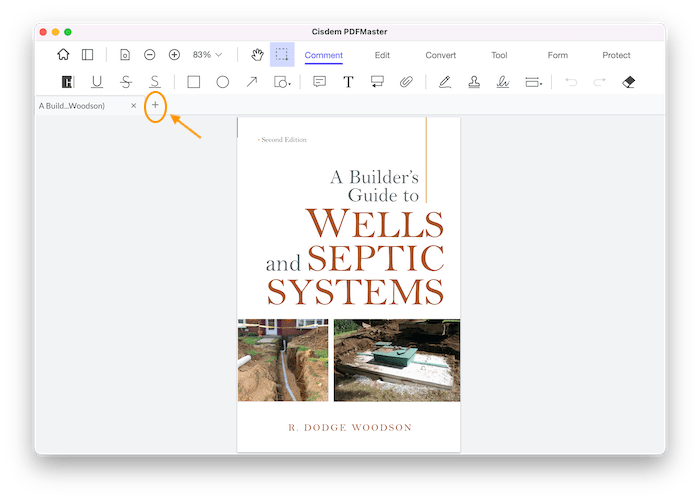Open the Signature tool
The height and width of the screenshot is (500, 700).
[503, 82]
